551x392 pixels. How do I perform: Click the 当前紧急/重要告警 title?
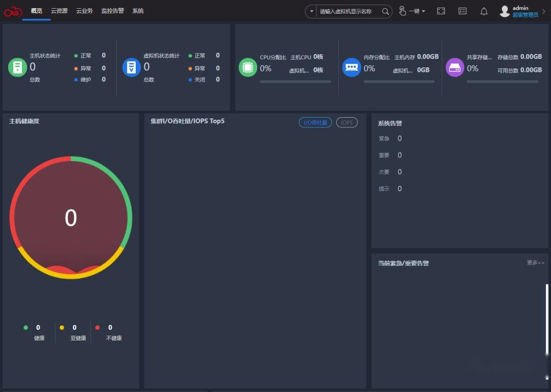pyautogui.click(x=403, y=263)
